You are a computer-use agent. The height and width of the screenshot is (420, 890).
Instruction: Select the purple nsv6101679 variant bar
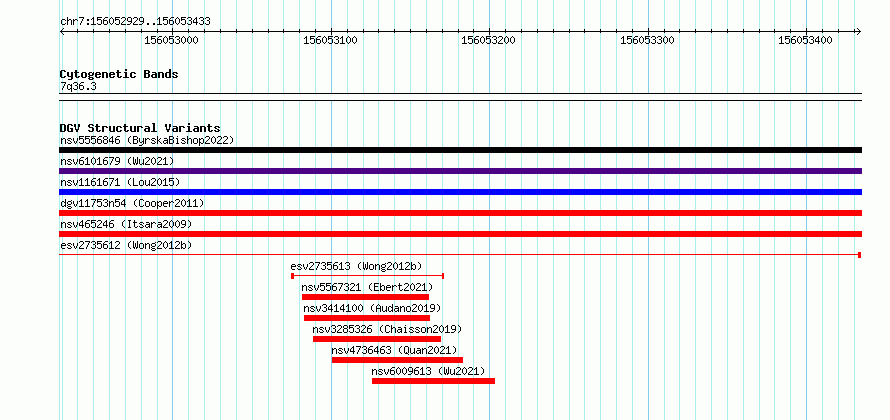point(460,171)
